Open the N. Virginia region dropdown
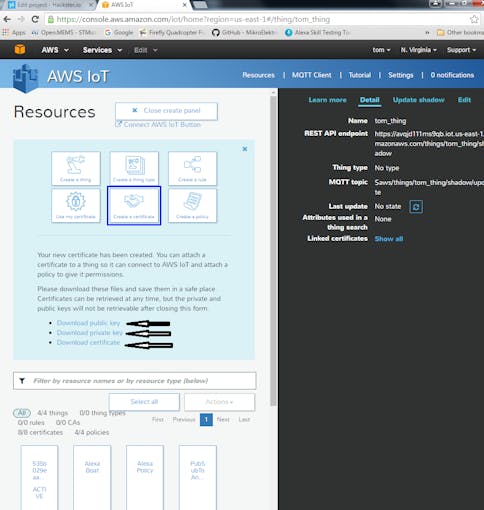Image resolution: width=484 pixels, height=510 pixels. point(419,50)
